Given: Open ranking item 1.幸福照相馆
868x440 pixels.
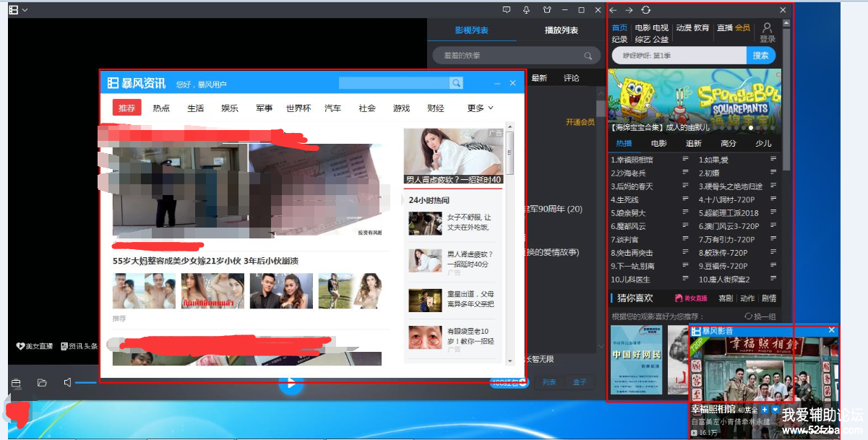Looking at the screenshot, I should pos(632,160).
